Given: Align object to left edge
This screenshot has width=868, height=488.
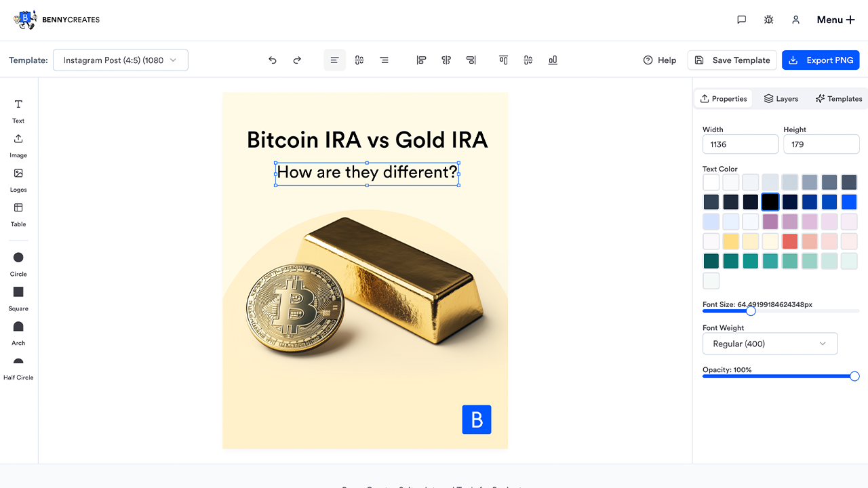Looking at the screenshot, I should [x=421, y=60].
